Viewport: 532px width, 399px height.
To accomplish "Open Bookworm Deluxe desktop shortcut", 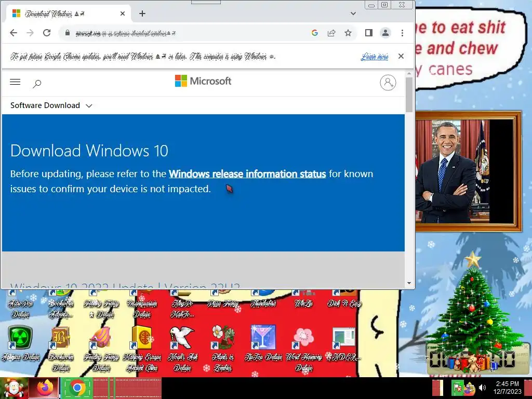I will pyautogui.click(x=61, y=348).
